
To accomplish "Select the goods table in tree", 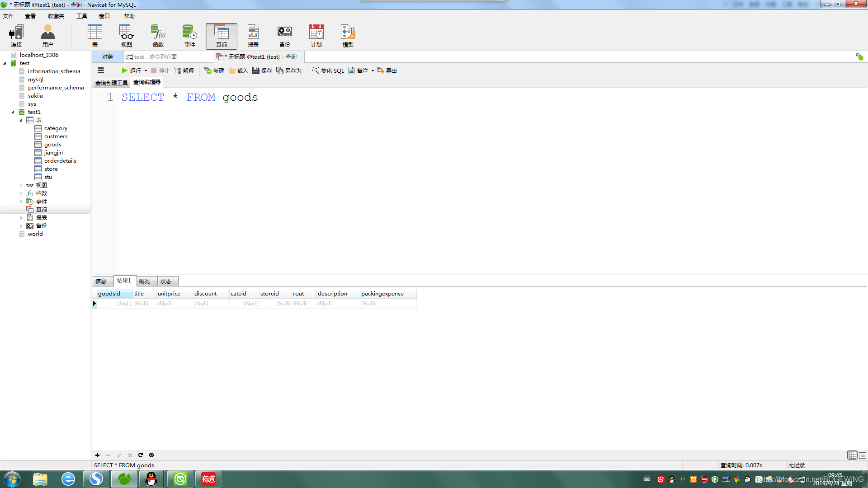I will pos(53,145).
